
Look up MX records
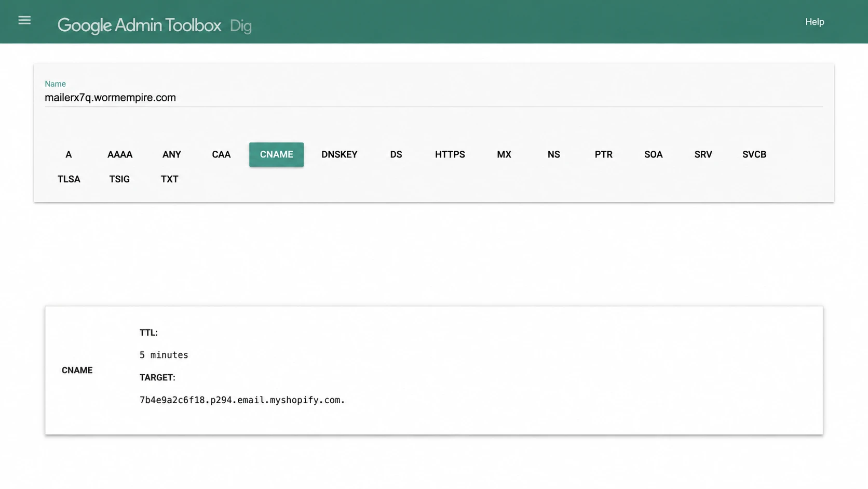point(504,154)
